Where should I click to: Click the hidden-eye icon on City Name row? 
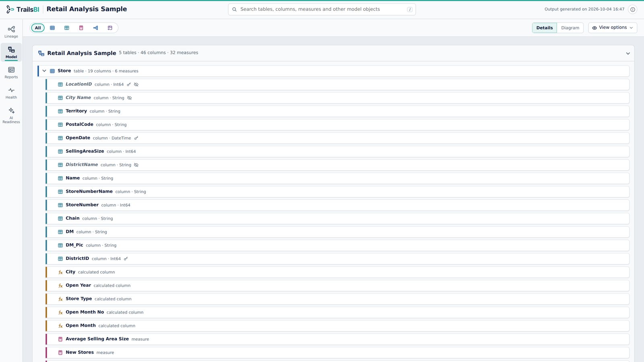pos(129,98)
